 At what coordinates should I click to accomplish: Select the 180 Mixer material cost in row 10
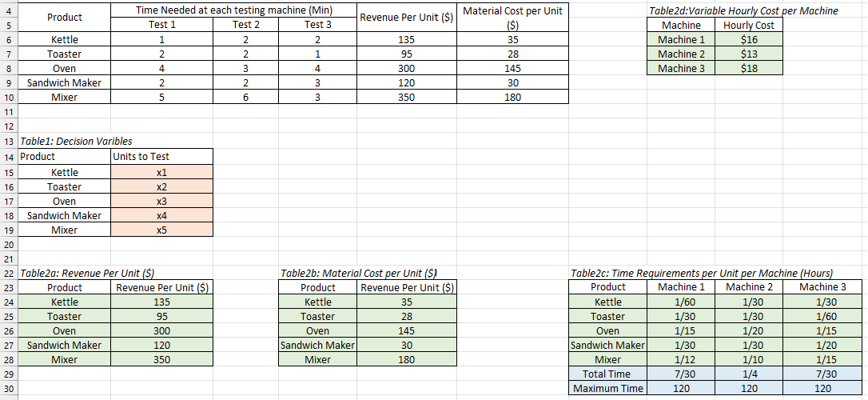point(512,97)
